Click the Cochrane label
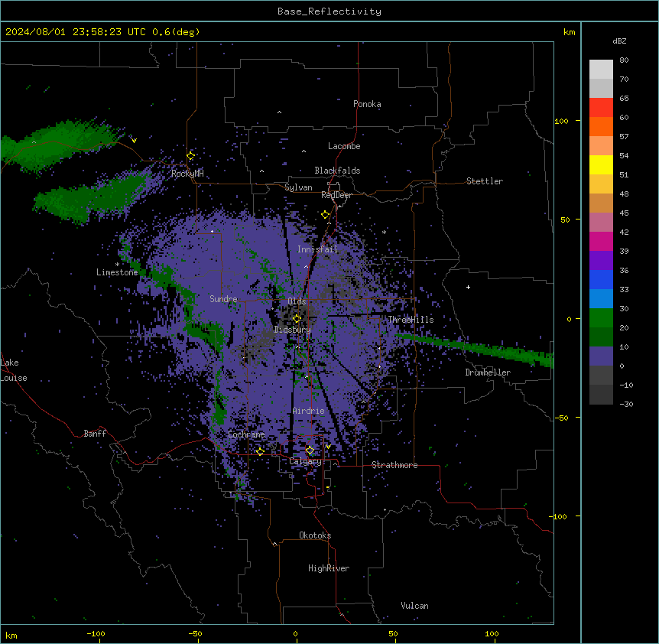This screenshot has width=659, height=644. coord(246,434)
